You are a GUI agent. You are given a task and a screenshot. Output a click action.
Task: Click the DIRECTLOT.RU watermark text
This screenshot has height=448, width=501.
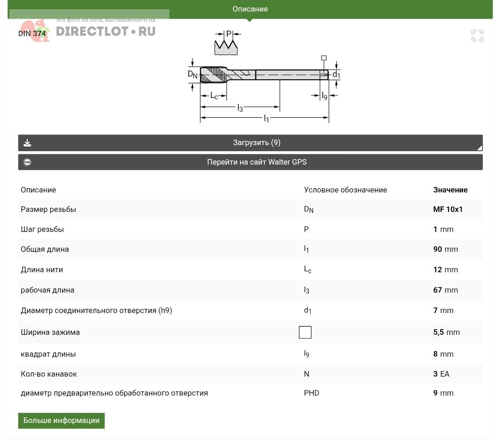[105, 32]
